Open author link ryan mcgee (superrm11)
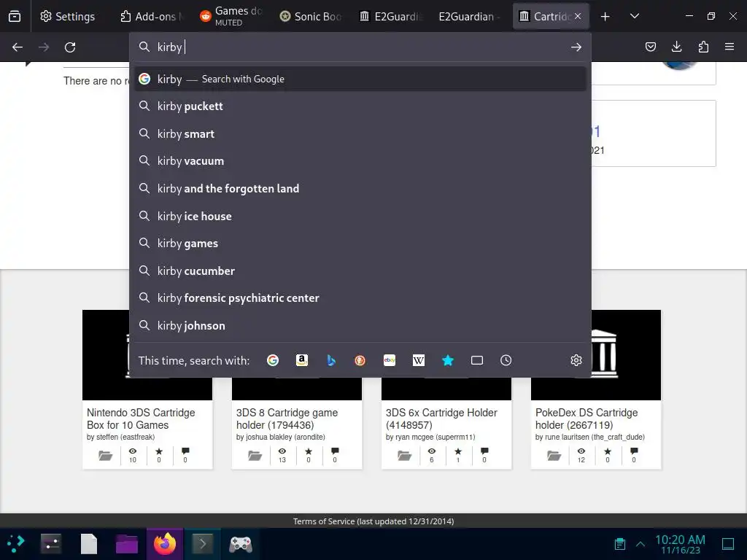747x560 pixels. pos(436,437)
